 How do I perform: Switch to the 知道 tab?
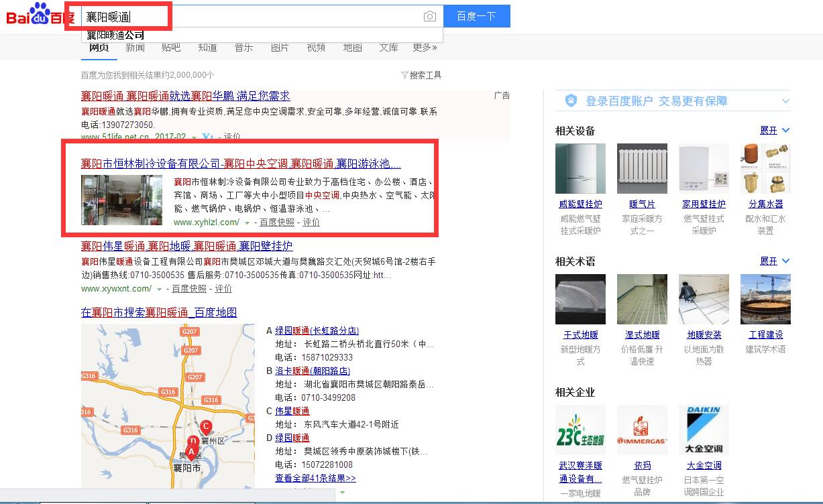[207, 48]
